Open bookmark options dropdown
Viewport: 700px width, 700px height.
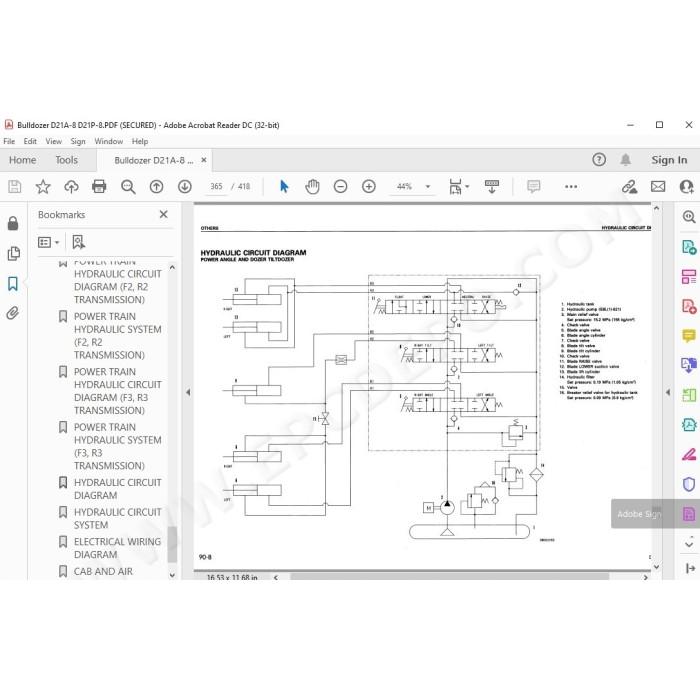[48, 242]
